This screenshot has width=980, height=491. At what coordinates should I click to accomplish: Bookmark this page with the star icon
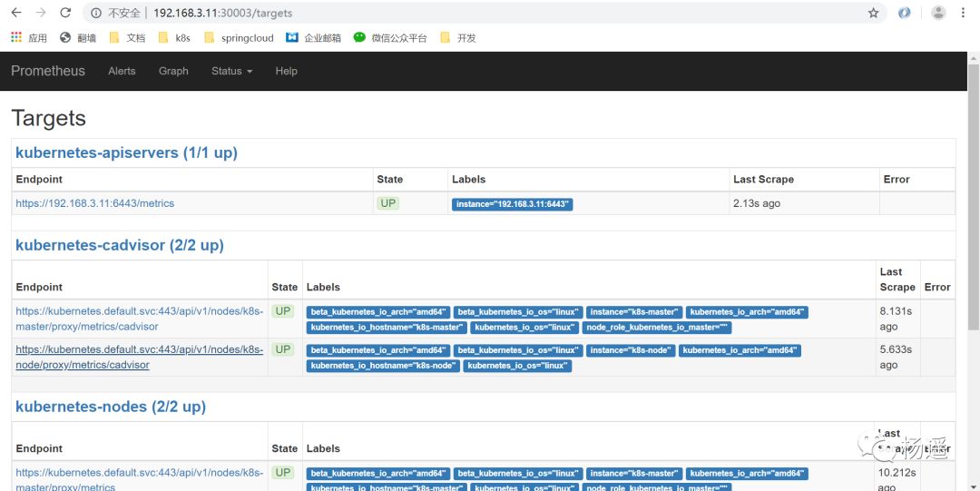tap(873, 13)
